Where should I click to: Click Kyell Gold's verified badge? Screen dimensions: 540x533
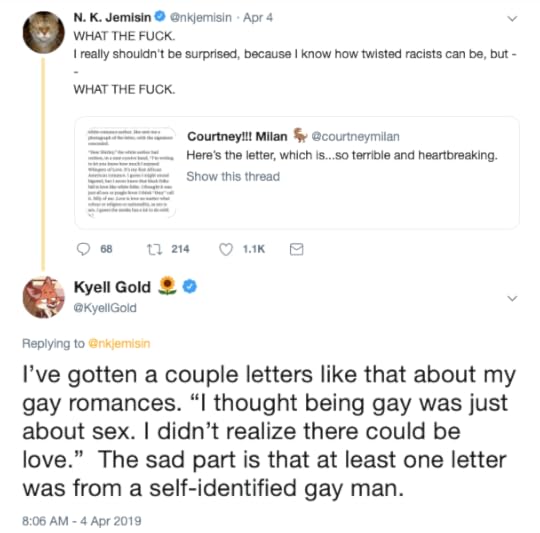coord(189,286)
